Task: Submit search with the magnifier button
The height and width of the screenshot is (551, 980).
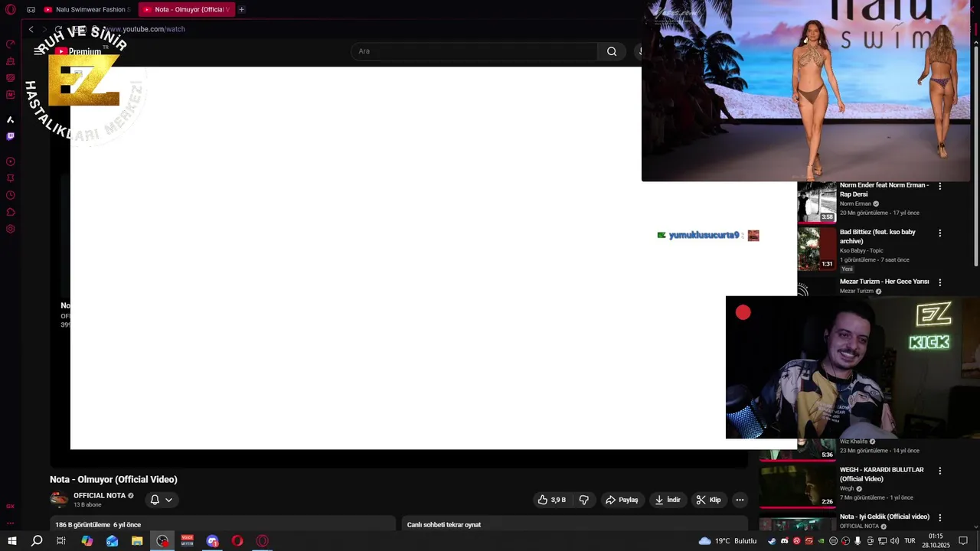Action: [x=612, y=51]
